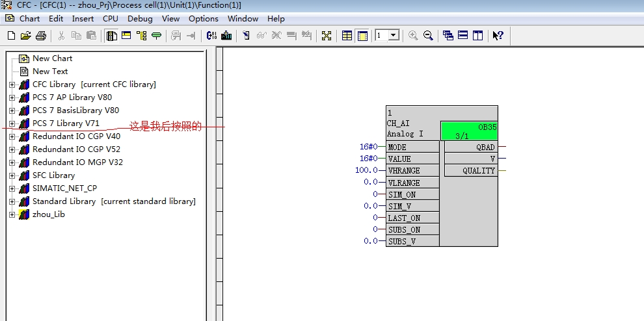The width and height of the screenshot is (644, 321).
Task: Open the Insert menu
Action: 83,18
